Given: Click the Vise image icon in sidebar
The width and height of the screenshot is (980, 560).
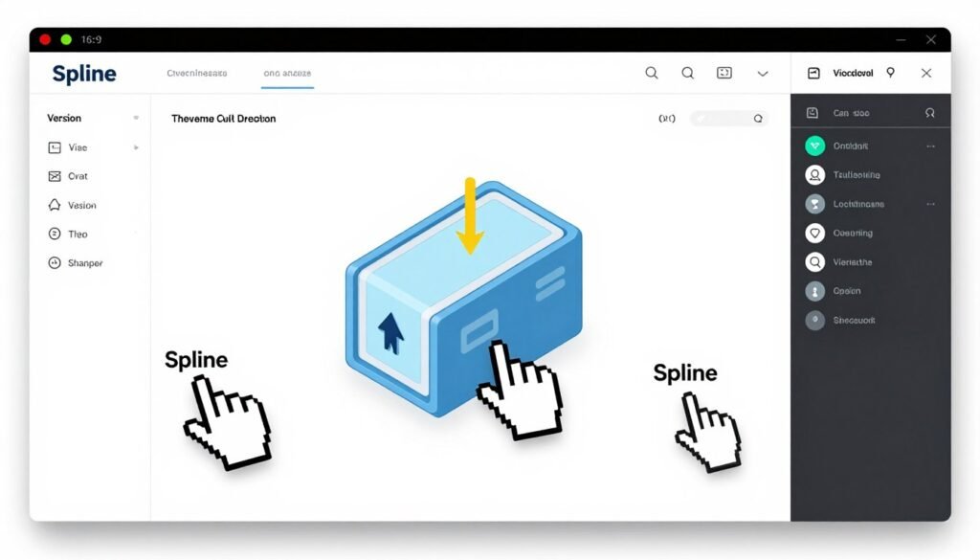Looking at the screenshot, I should [55, 147].
